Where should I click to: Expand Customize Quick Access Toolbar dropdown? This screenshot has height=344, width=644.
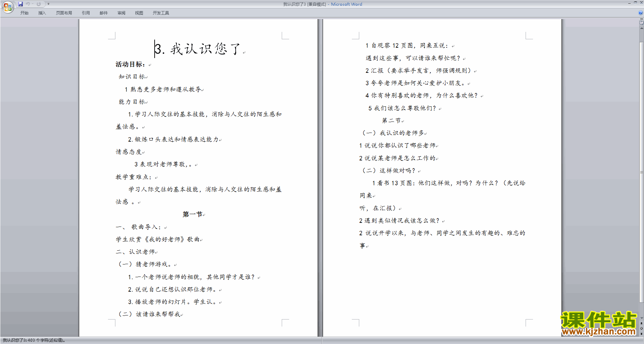(x=48, y=4)
